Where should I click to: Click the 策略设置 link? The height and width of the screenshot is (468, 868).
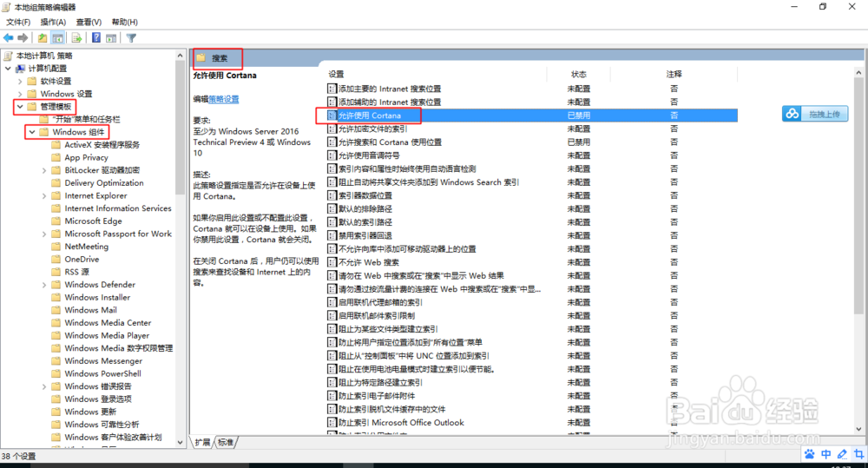[224, 99]
